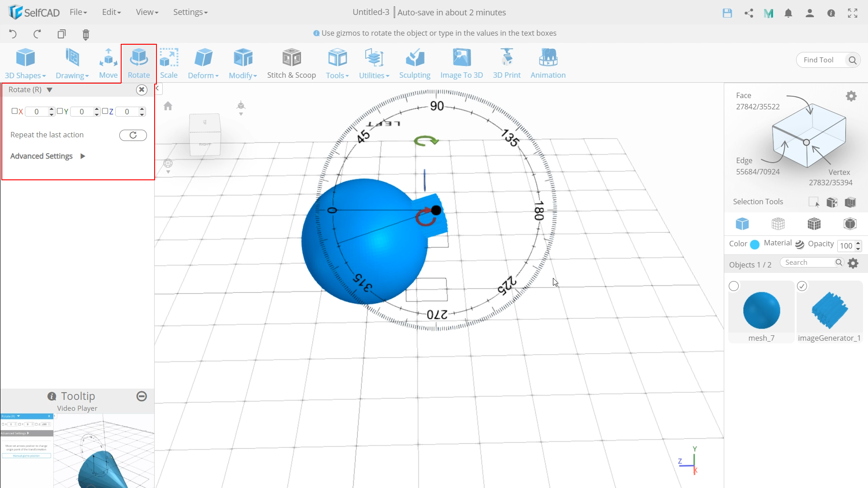
Task: Click the Find Tool search magnifier
Action: click(852, 60)
